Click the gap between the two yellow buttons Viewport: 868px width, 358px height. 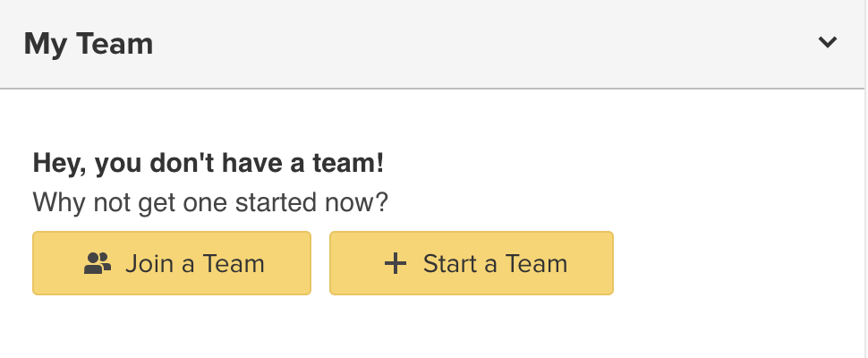point(320,263)
